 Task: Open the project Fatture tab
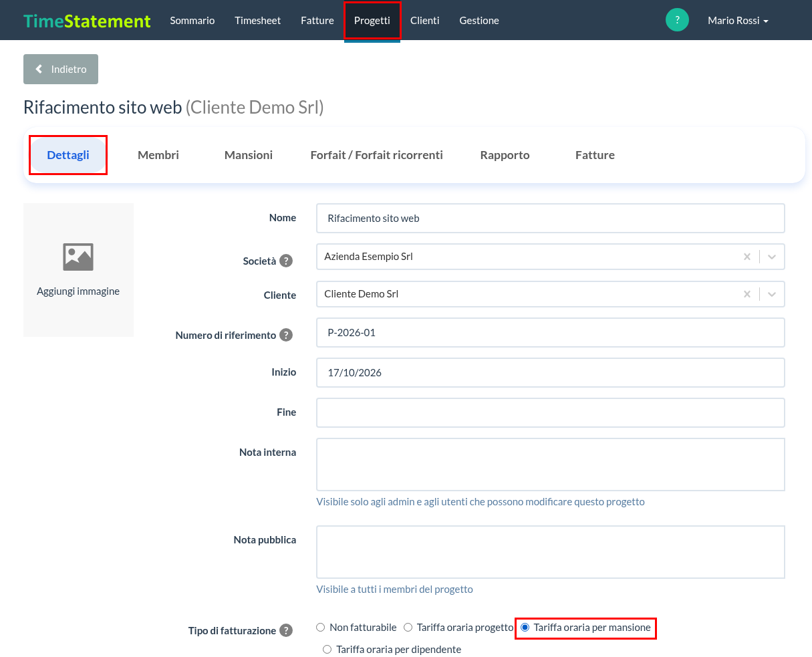[595, 155]
